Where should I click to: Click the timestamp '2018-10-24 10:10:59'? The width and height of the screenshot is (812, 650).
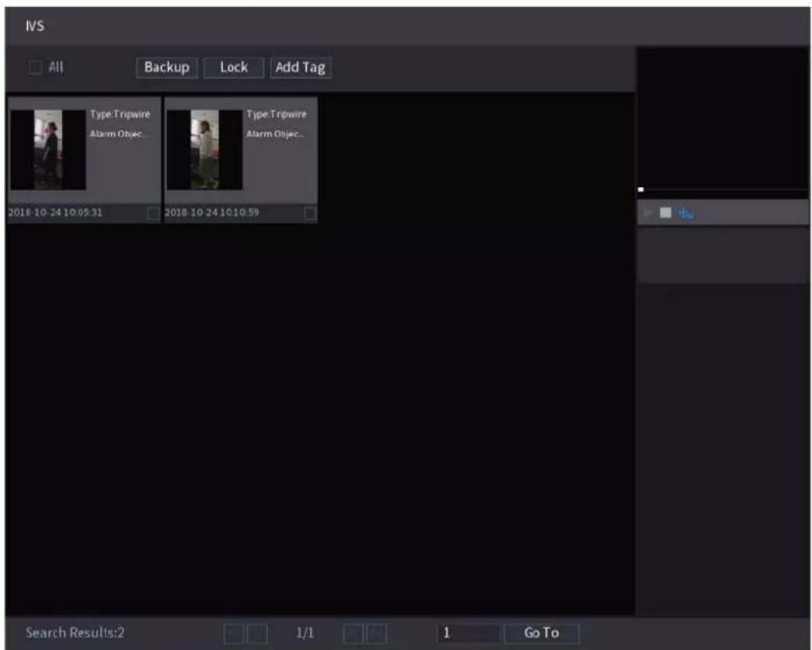(x=212, y=212)
